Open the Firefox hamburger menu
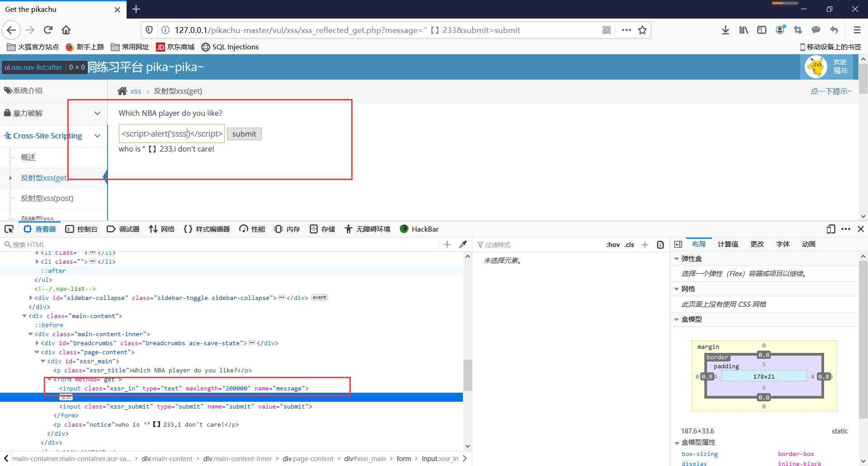This screenshot has width=868, height=466. (857, 30)
